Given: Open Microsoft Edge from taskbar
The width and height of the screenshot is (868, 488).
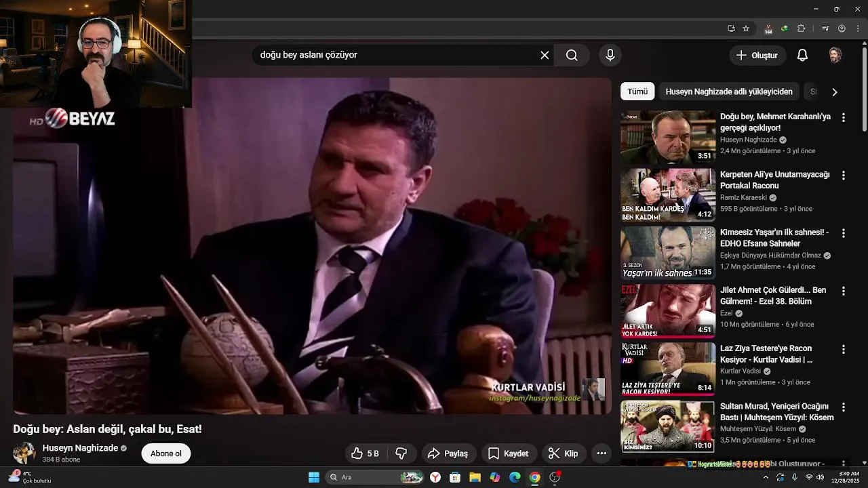Looking at the screenshot, I should click(x=515, y=477).
